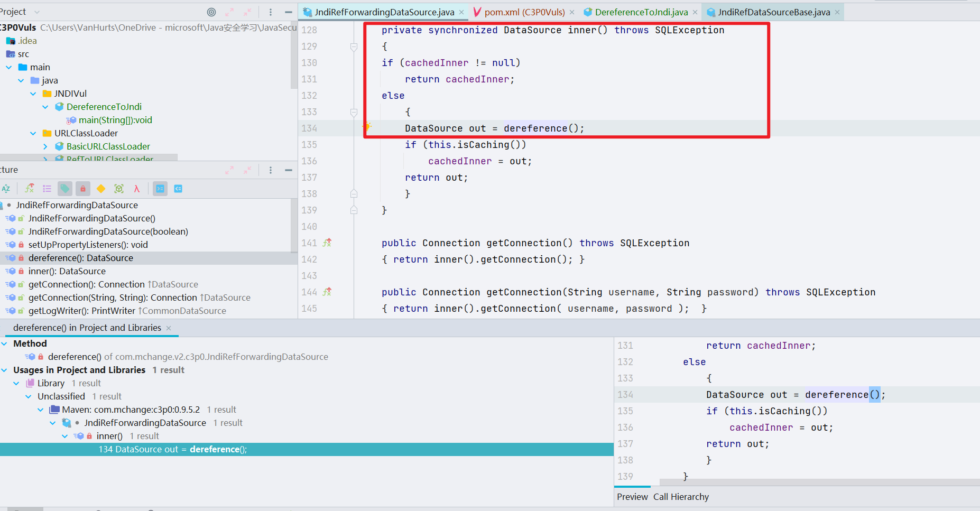Click the yellow diamond Show Properties icon
Screen dimensions: 980x511
coord(101,189)
